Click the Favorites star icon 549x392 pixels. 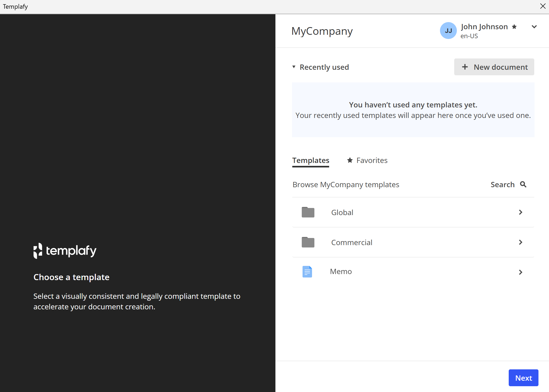[350, 160]
